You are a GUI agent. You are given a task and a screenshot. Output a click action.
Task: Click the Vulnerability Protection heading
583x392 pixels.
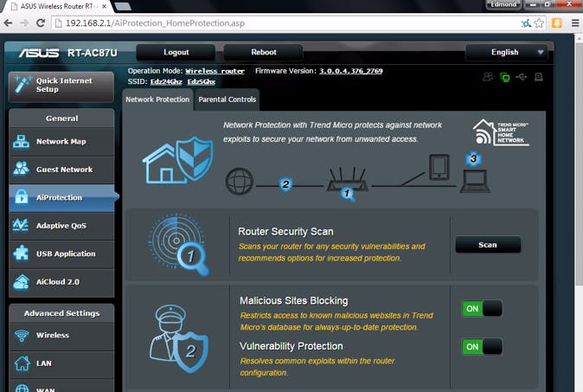pos(291,346)
